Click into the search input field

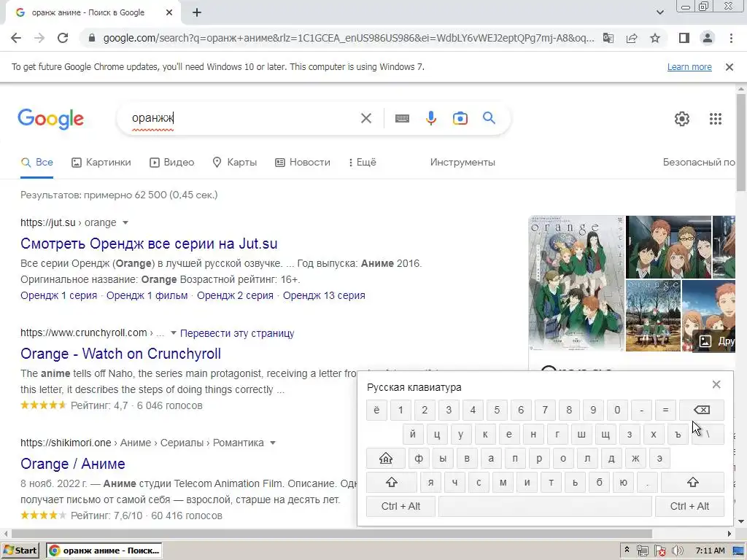243,118
